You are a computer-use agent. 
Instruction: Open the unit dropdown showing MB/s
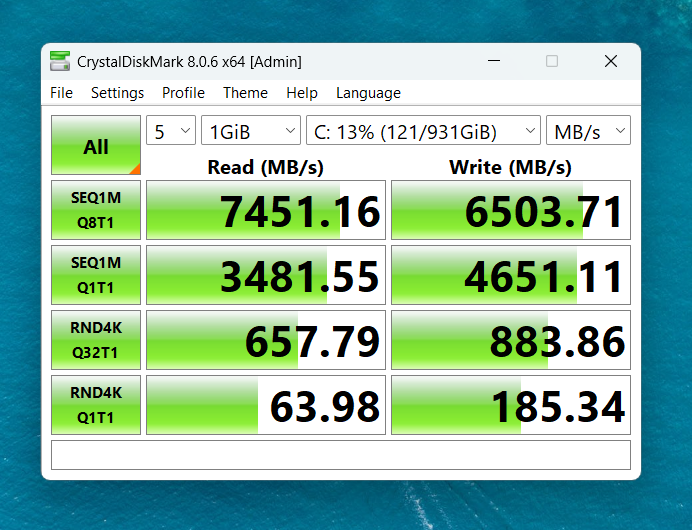pyautogui.click(x=588, y=130)
